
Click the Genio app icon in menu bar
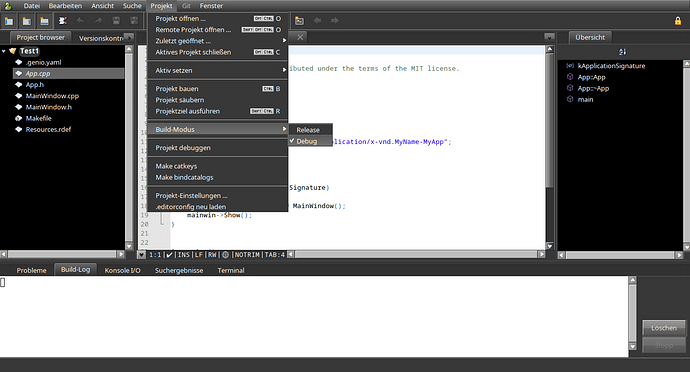(x=7, y=6)
